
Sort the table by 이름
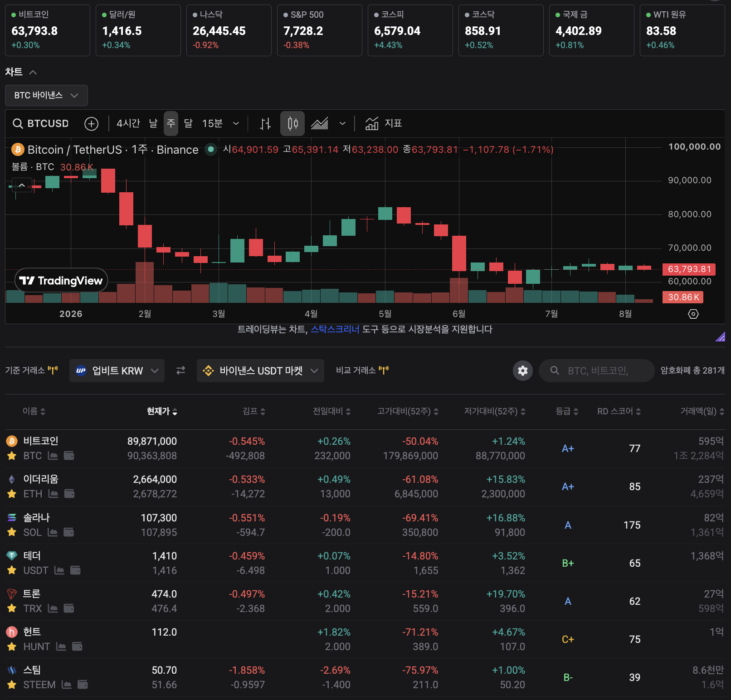(34, 411)
